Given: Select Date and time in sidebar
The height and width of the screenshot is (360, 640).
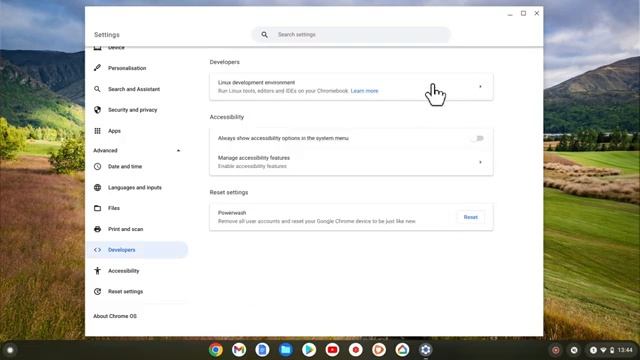Looking at the screenshot, I should [125, 167].
